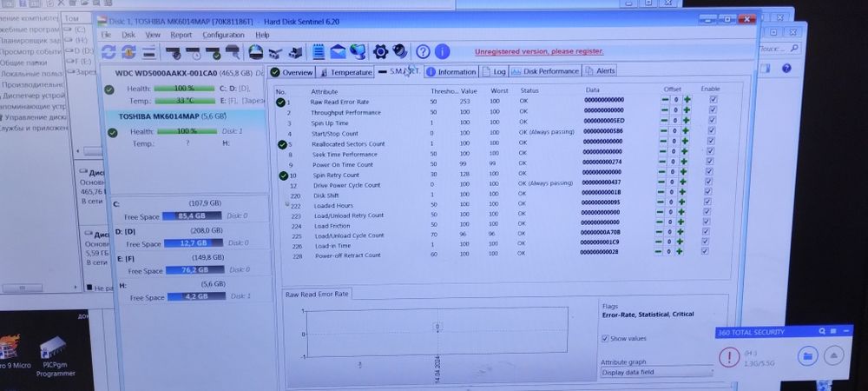This screenshot has width=868, height=391.
Task: Click the question mark help icon
Action: (423, 52)
